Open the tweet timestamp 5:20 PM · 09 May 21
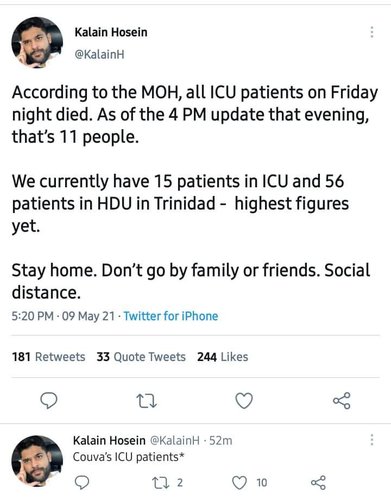This screenshot has height=500, width=391. click(63, 316)
